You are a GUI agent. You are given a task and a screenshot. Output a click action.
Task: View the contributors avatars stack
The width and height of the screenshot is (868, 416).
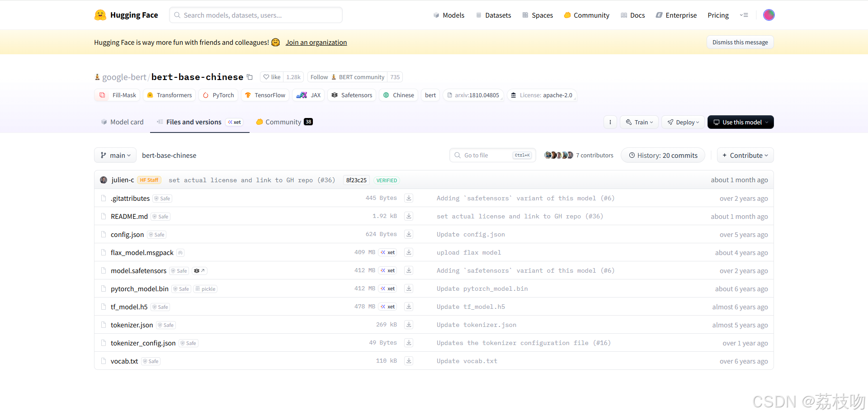(558, 155)
